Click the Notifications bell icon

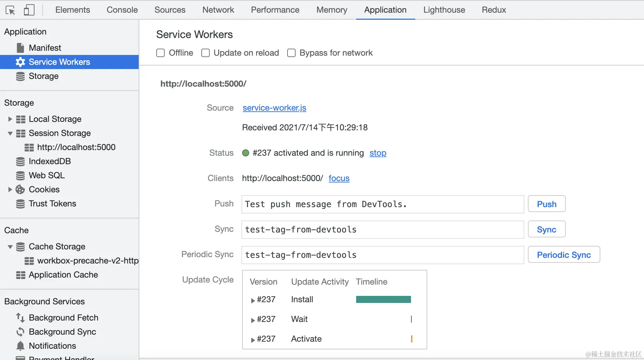20,346
